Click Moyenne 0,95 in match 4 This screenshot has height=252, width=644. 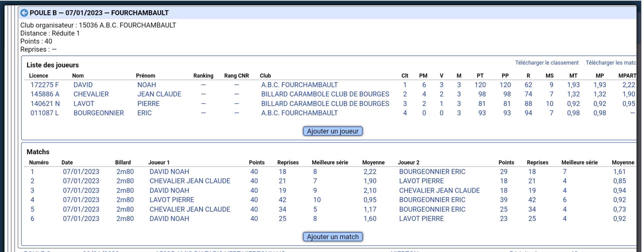point(370,200)
